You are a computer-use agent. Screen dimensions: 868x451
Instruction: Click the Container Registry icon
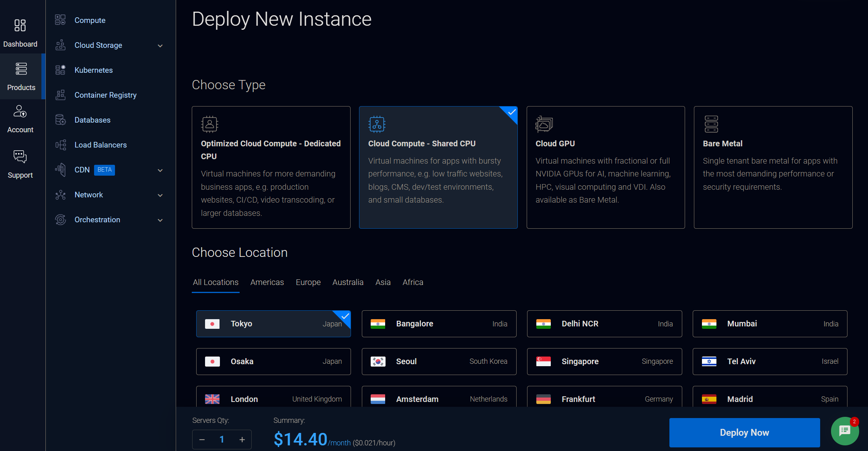[x=60, y=95]
